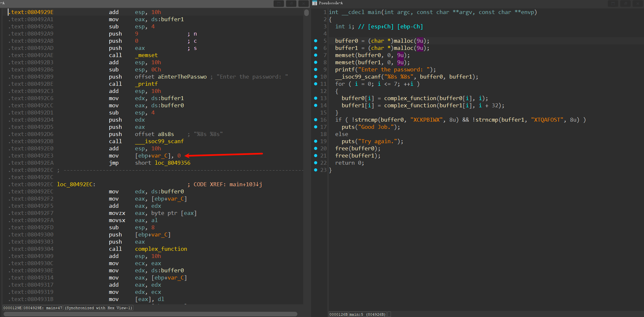This screenshot has width=644, height=317.
Task: Click operand 'offset a8s8s'
Action: [155, 134]
